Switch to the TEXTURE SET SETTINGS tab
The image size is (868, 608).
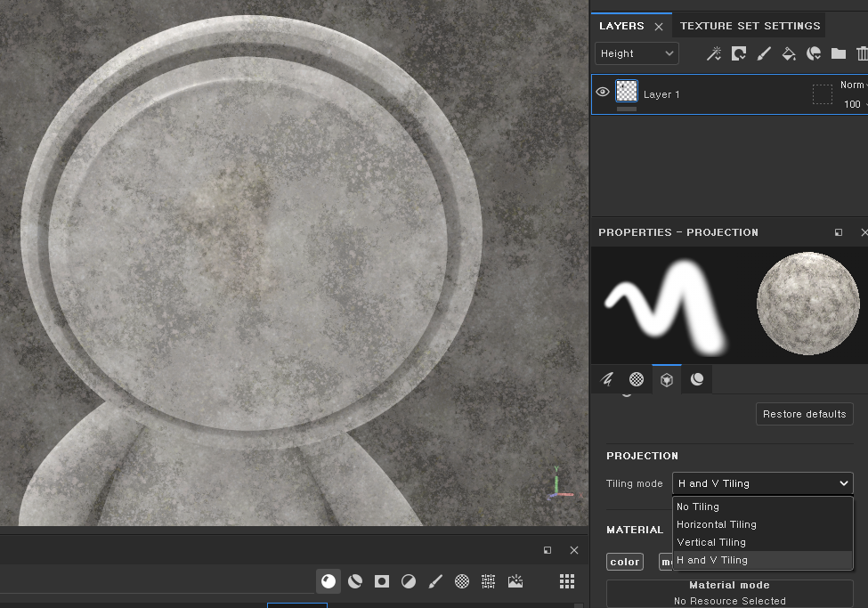tap(750, 26)
